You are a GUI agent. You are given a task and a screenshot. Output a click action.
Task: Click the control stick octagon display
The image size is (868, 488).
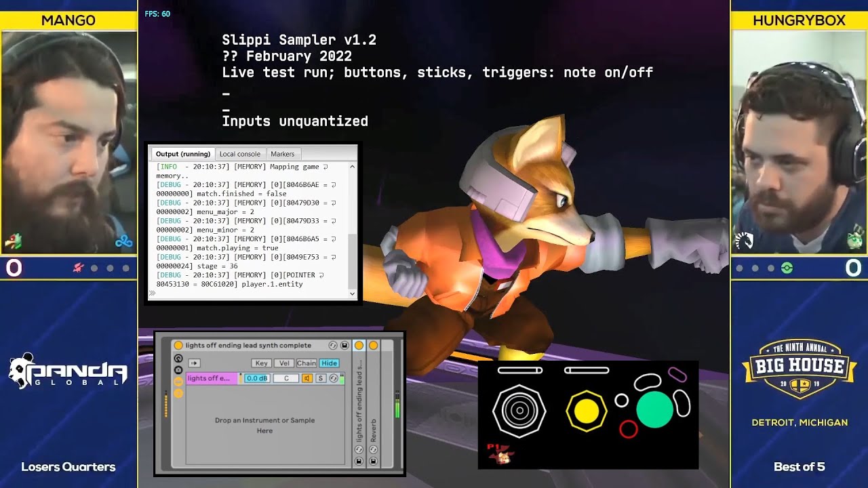point(519,410)
